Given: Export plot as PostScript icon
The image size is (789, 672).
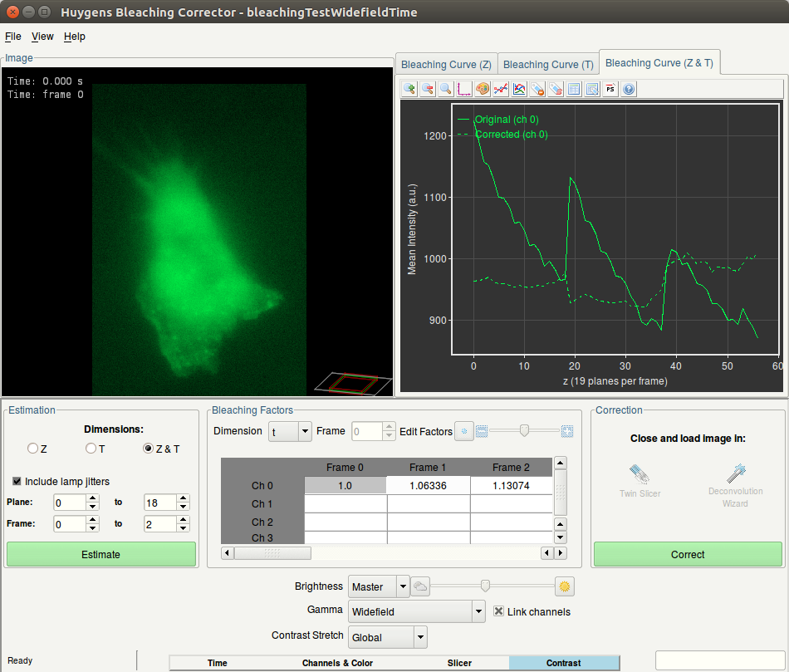Looking at the screenshot, I should (x=610, y=89).
